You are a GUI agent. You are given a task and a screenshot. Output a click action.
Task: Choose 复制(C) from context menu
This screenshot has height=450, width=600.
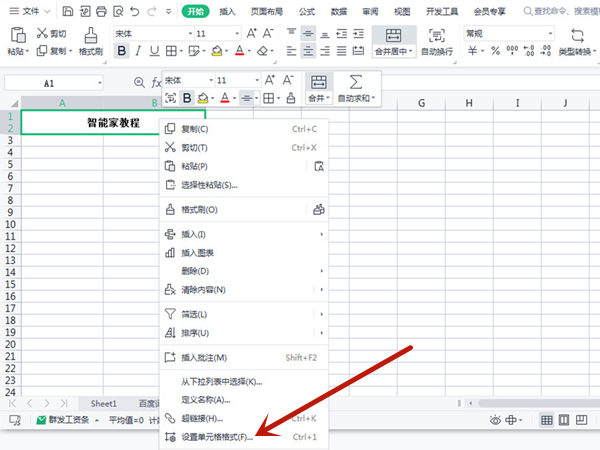244,129
